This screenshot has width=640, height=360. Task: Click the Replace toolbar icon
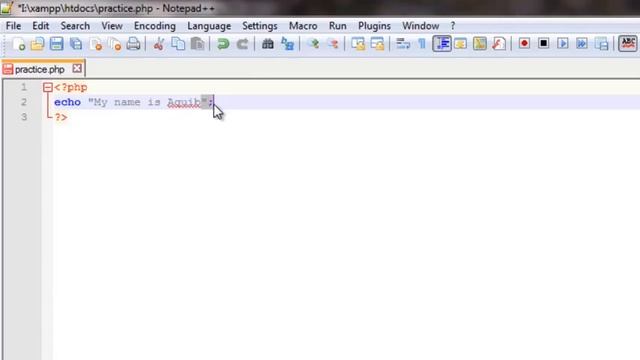[287, 44]
